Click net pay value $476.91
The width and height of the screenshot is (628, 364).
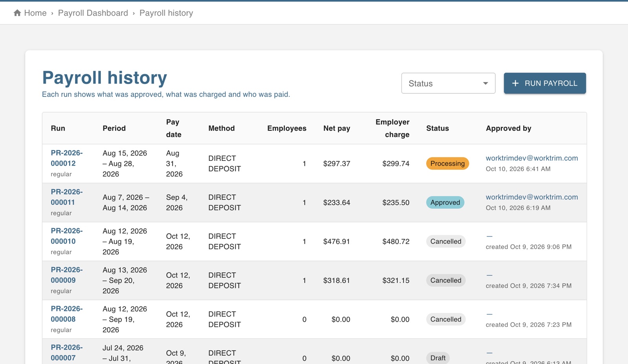[x=337, y=241]
